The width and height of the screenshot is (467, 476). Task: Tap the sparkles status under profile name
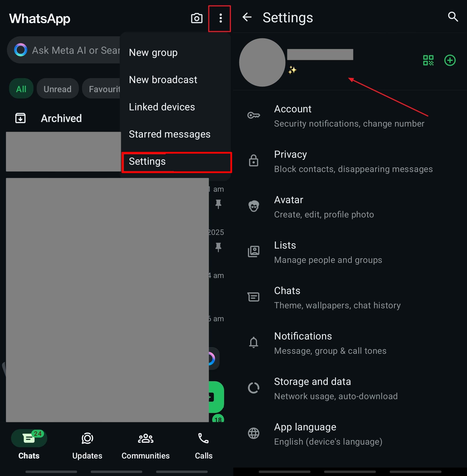pyautogui.click(x=292, y=70)
